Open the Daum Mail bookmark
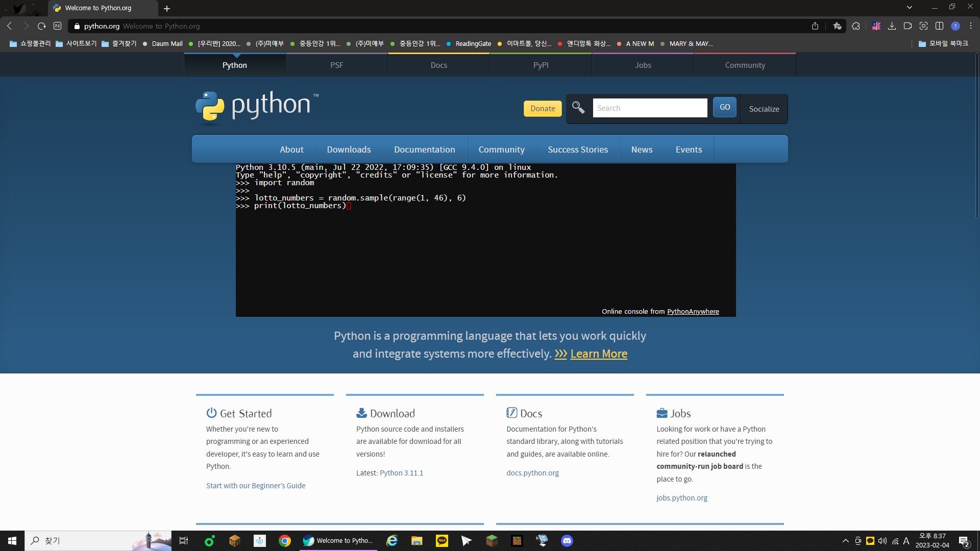This screenshot has width=980, height=551. (162, 44)
